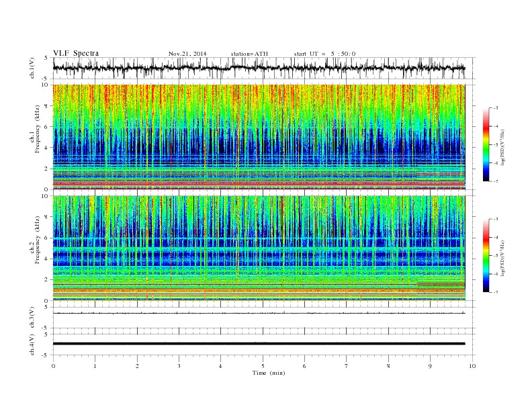This screenshot has height=411, width=532.
Task: Click time axis tick label "3"
Action: (x=179, y=366)
